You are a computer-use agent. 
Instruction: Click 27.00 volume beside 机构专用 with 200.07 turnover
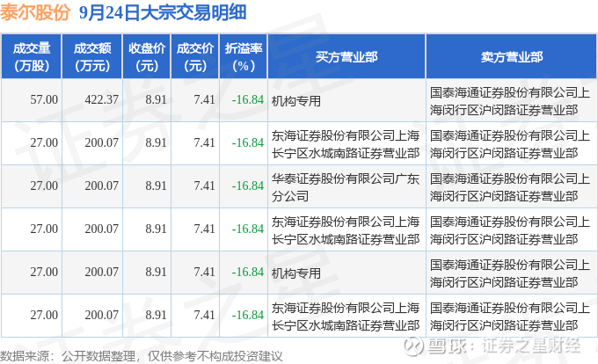(x=44, y=273)
